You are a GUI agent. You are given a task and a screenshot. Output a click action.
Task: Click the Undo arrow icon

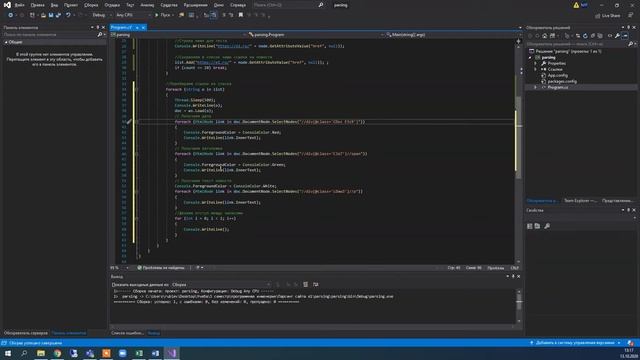(68, 15)
